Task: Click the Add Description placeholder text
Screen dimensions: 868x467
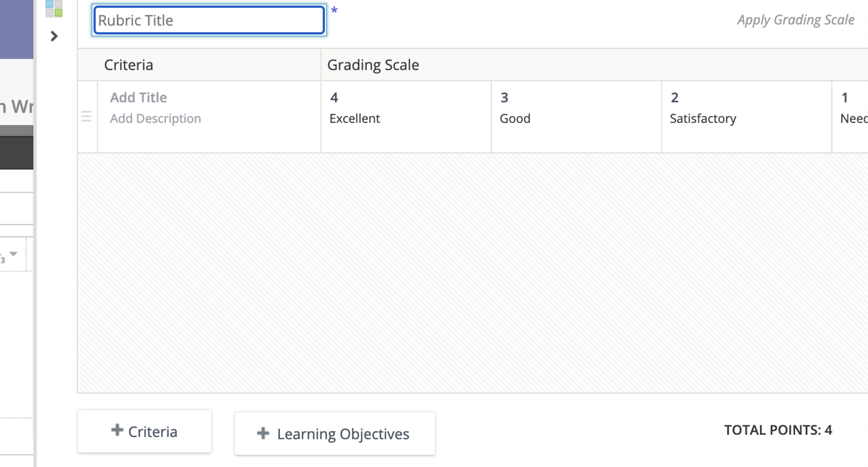Action: tap(155, 119)
